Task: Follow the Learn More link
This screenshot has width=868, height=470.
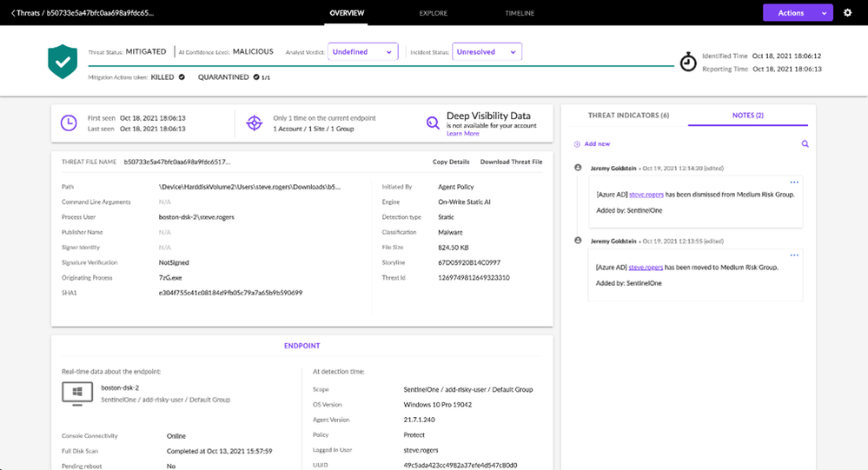Action: tap(463, 134)
